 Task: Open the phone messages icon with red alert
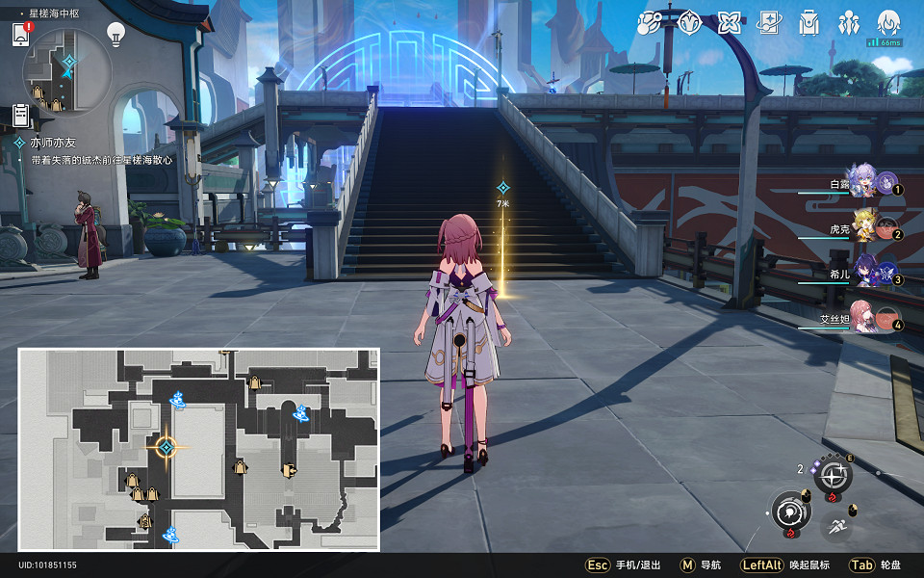point(21,35)
